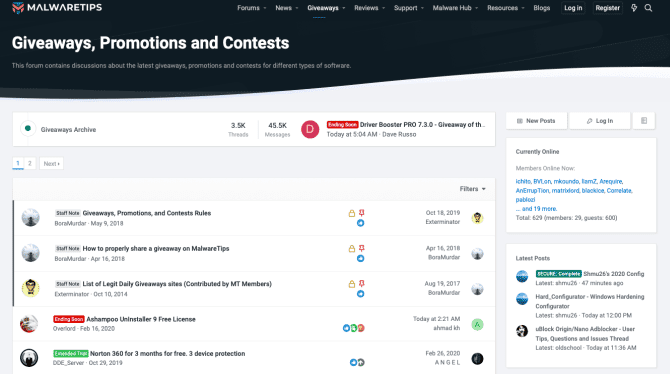
Task: Open search with the magnifier icon
Action: (648, 8)
